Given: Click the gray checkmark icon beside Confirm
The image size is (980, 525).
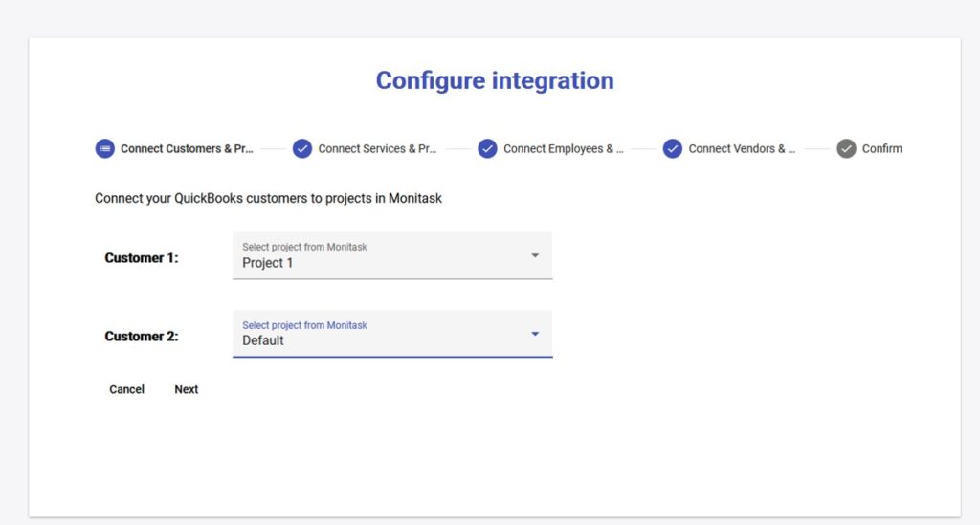Looking at the screenshot, I should click(x=846, y=148).
